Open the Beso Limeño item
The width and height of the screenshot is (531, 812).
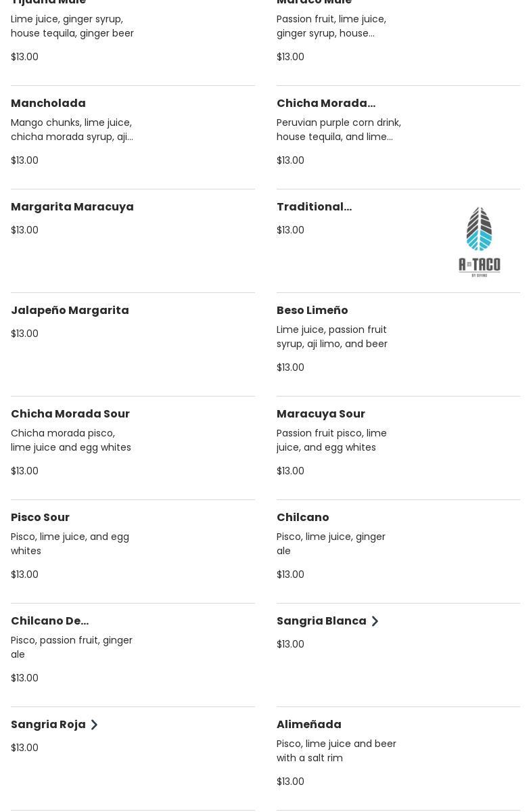coord(312,311)
